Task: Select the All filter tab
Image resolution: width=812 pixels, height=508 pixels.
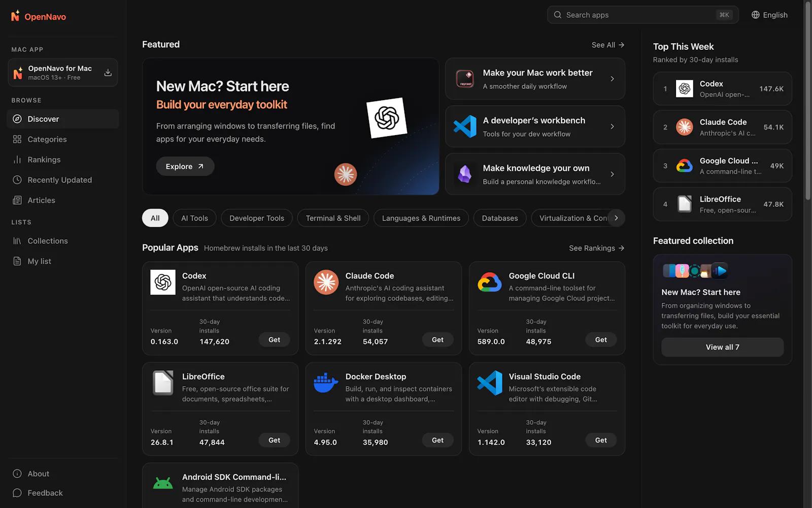Action: [155, 218]
